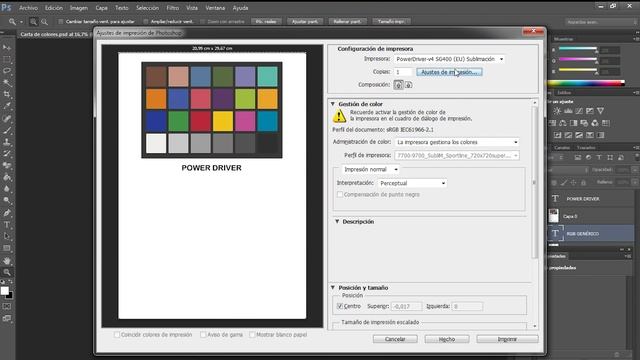Add a Color Balance adjustment
This screenshot has width=640, height=360.
point(563,123)
